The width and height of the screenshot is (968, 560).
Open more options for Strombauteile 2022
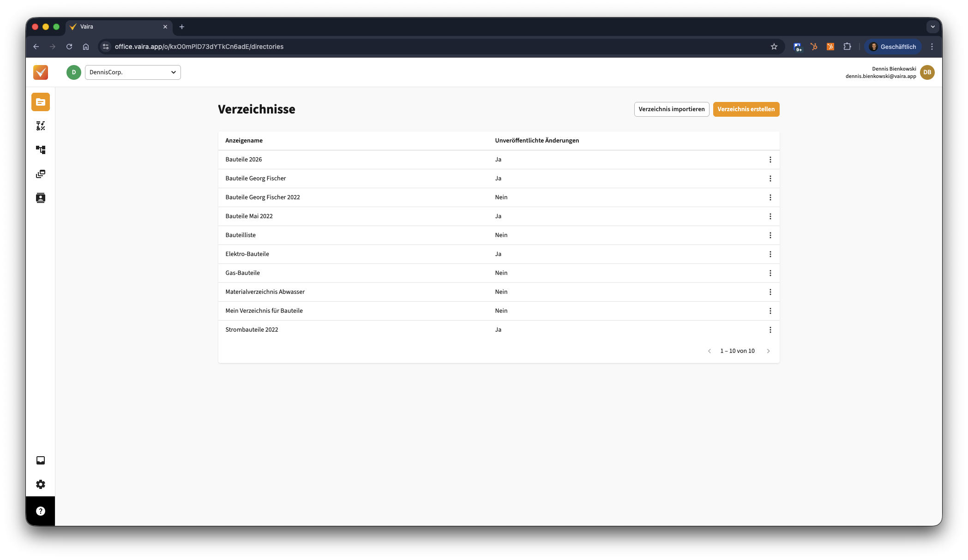click(770, 330)
